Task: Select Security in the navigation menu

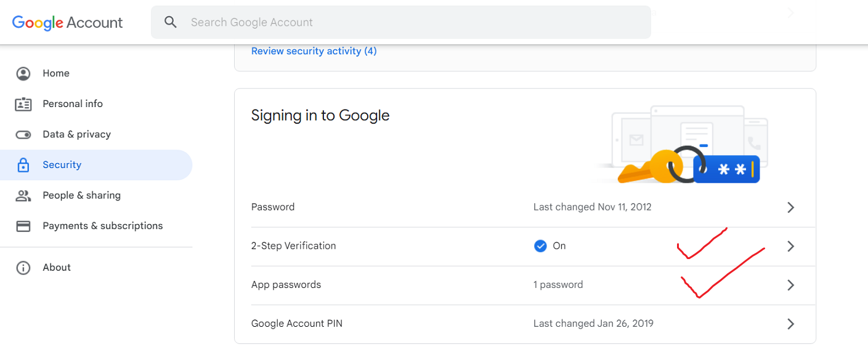Action: point(62,164)
